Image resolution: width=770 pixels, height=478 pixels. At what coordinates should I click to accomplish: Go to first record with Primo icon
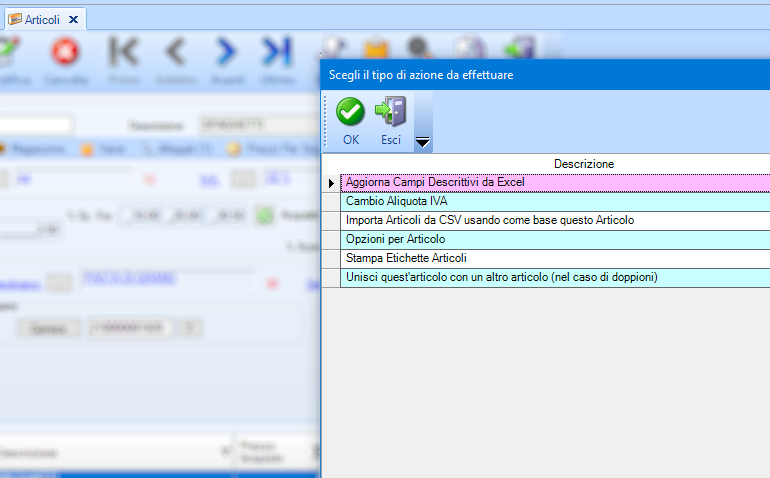tap(124, 52)
